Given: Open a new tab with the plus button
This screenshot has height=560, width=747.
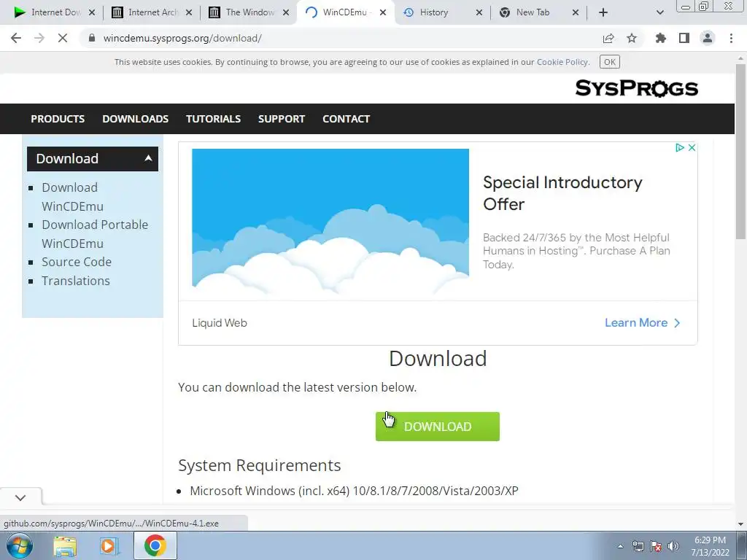Looking at the screenshot, I should [603, 12].
